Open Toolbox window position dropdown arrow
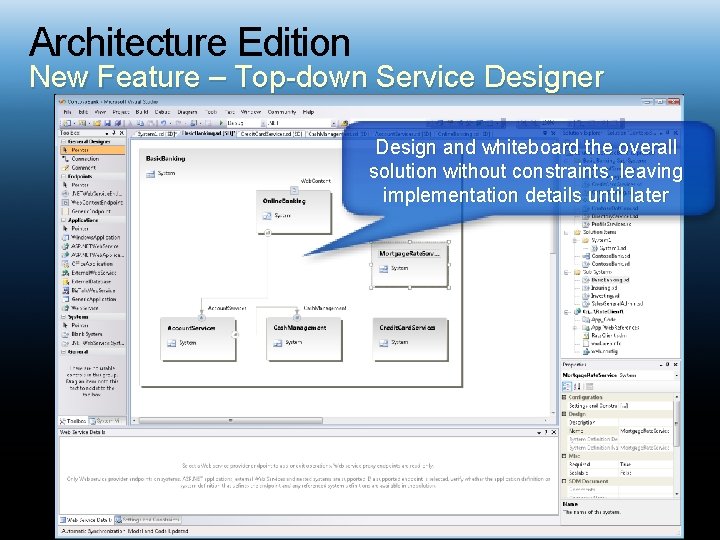The image size is (720, 540). [107, 133]
